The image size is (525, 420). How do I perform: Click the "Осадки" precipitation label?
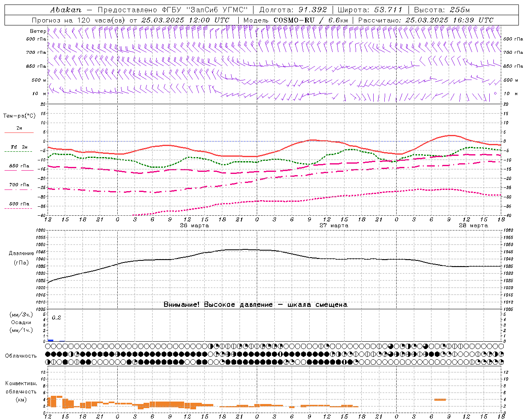(x=21, y=322)
